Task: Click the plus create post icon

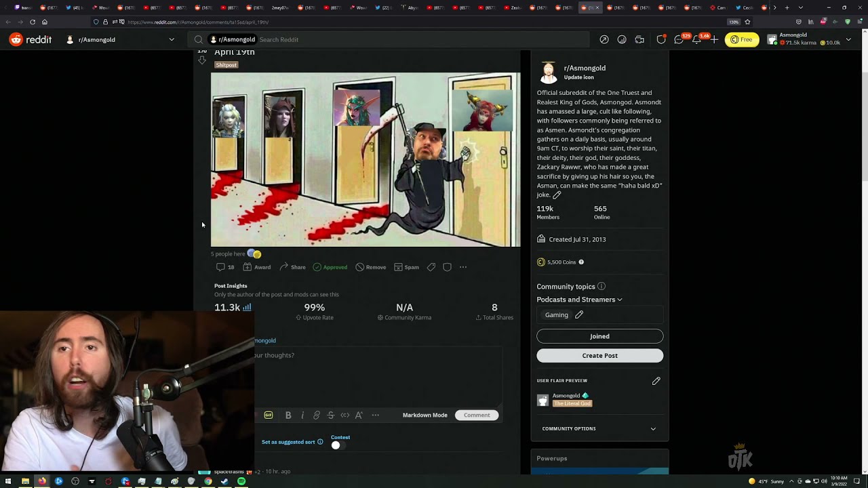Action: pos(714,39)
